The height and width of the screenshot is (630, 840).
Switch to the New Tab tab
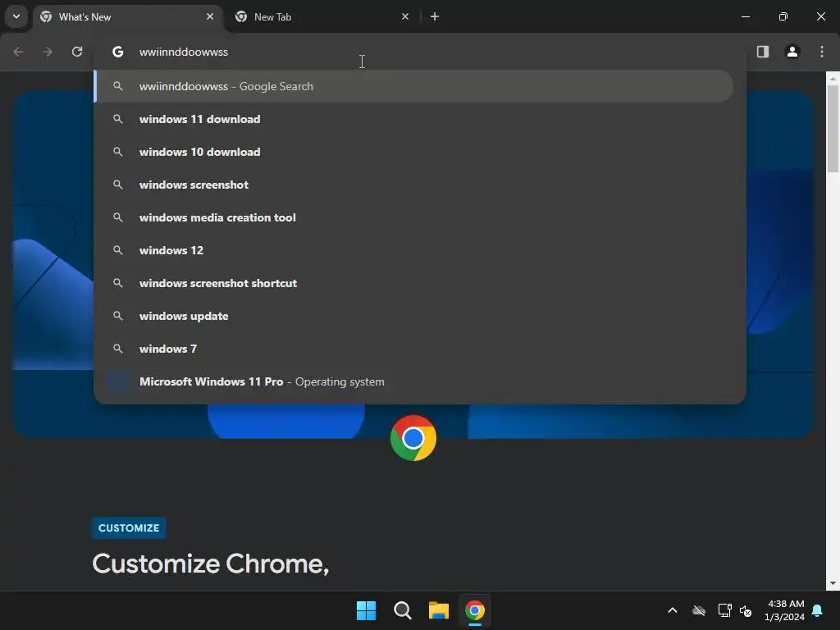322,17
